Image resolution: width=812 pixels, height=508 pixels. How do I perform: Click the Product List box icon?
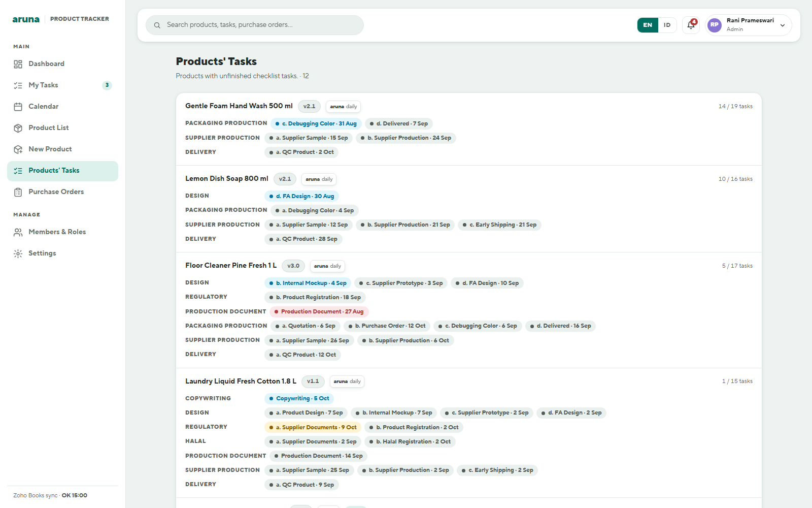[x=18, y=128]
